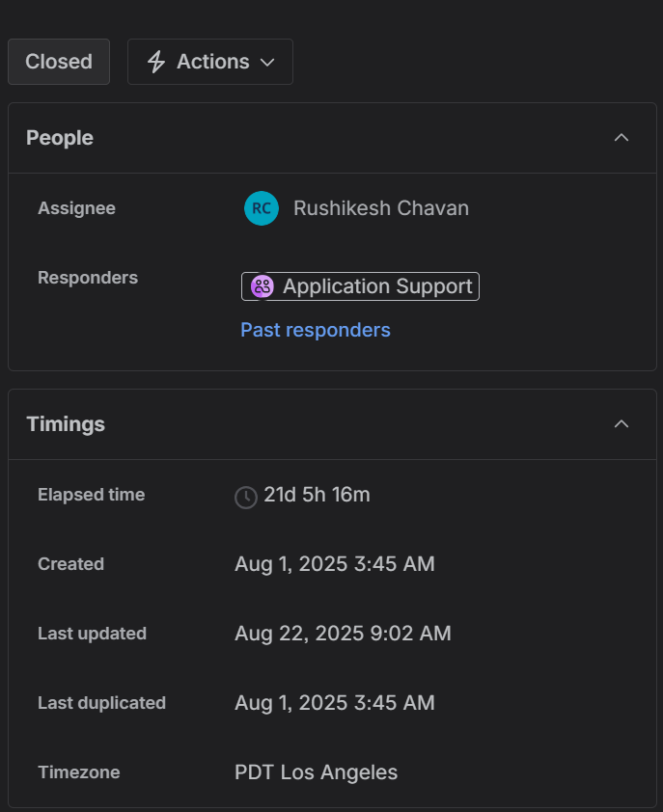Click the clock icon beside elapsed time

click(246, 497)
